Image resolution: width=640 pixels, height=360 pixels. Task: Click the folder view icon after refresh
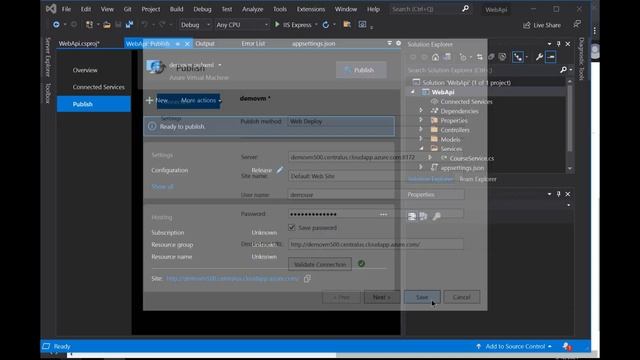click(x=347, y=24)
